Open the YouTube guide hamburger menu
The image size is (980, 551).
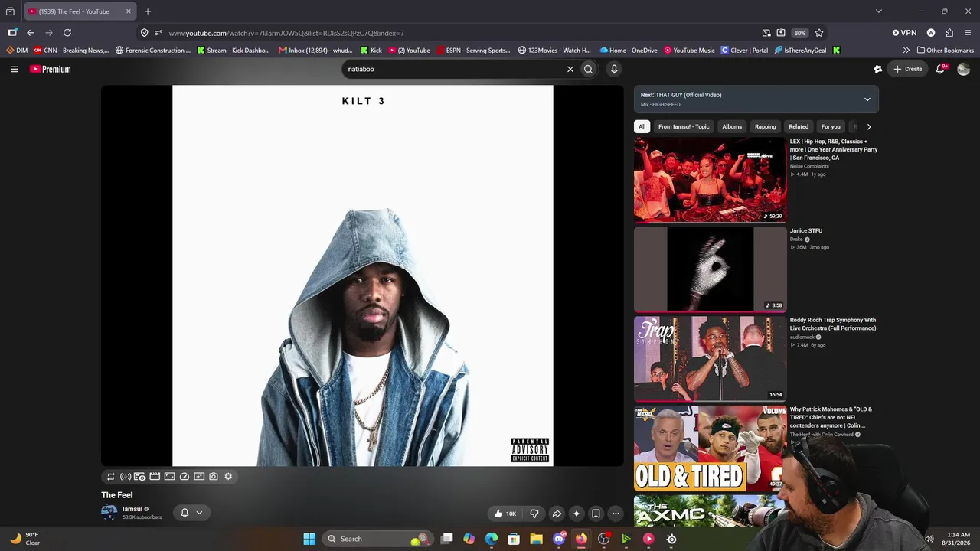tap(15, 69)
